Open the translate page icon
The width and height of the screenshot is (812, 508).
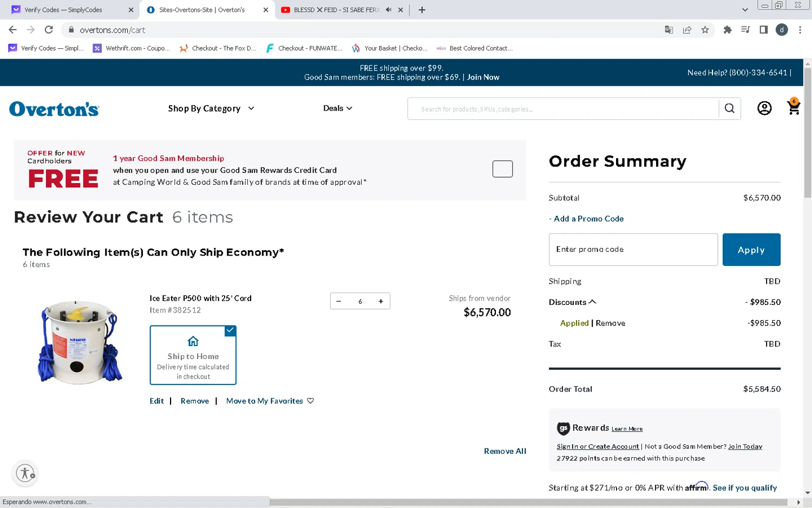pyautogui.click(x=669, y=30)
